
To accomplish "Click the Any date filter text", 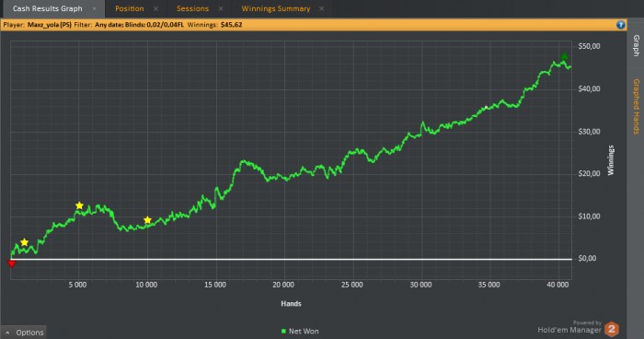I will tap(109, 25).
